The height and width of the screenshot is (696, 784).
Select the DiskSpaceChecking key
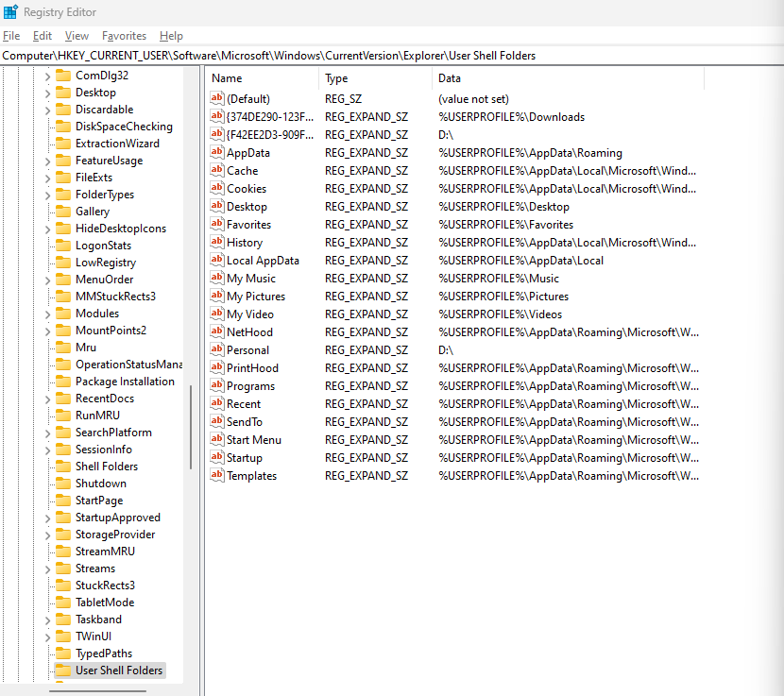pyautogui.click(x=124, y=127)
